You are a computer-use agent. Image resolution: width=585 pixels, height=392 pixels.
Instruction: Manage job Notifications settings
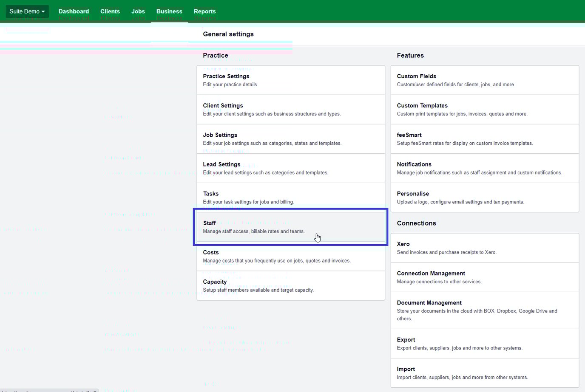pyautogui.click(x=484, y=168)
